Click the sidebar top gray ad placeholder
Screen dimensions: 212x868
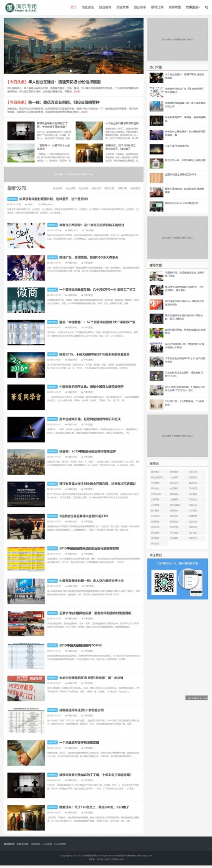tap(177, 39)
